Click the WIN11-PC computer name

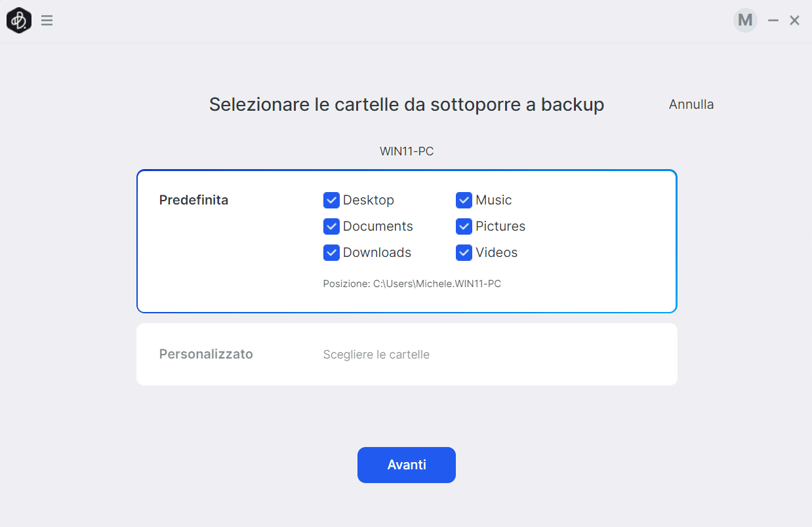tap(407, 151)
